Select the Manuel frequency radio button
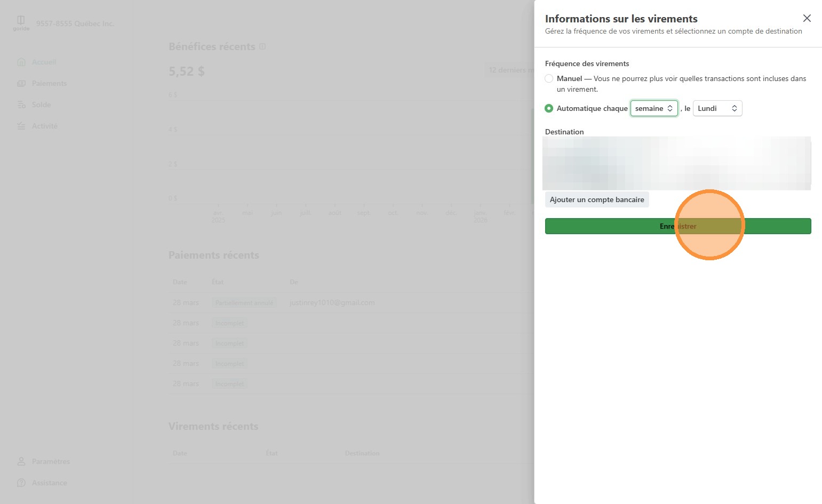The width and height of the screenshot is (822, 504). (549, 78)
